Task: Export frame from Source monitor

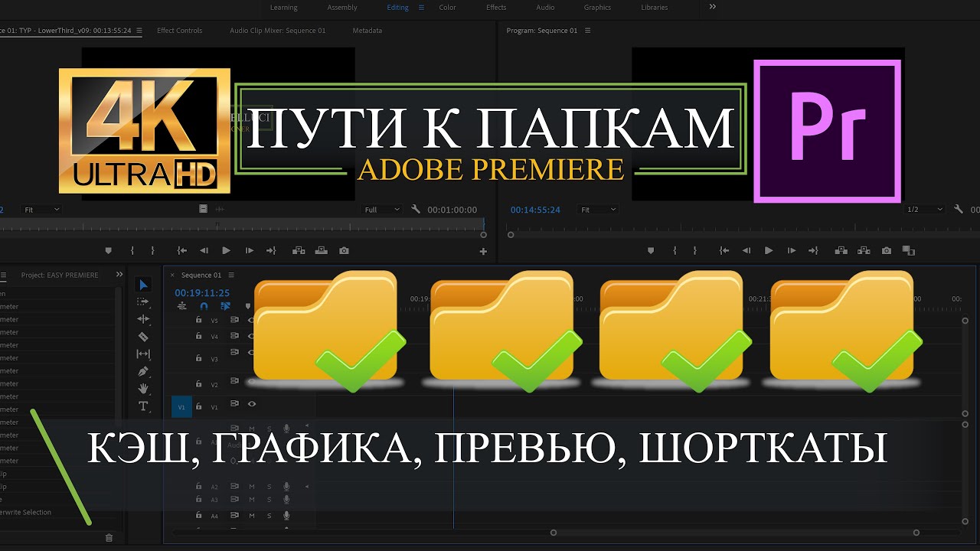Action: click(x=345, y=250)
